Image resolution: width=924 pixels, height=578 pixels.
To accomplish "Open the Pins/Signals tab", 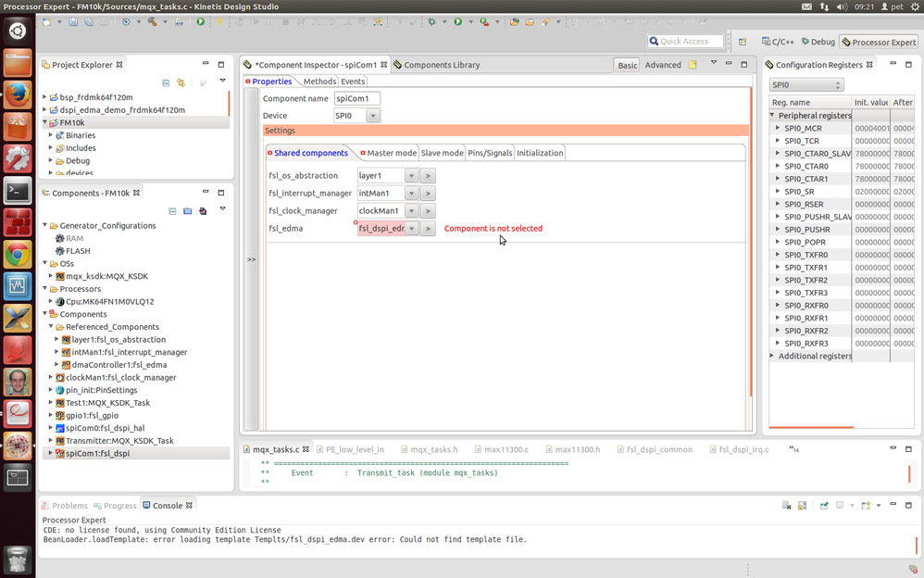I will 490,153.
